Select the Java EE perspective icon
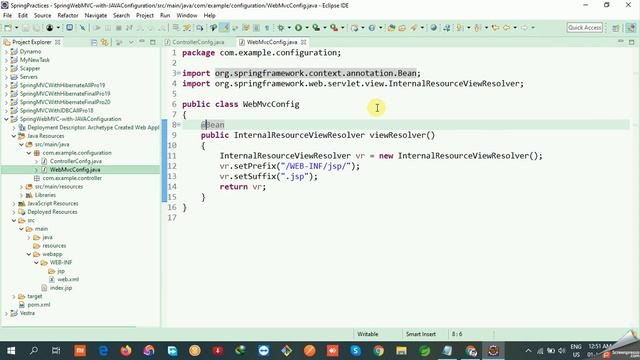This screenshot has width=640, height=360. (631, 28)
